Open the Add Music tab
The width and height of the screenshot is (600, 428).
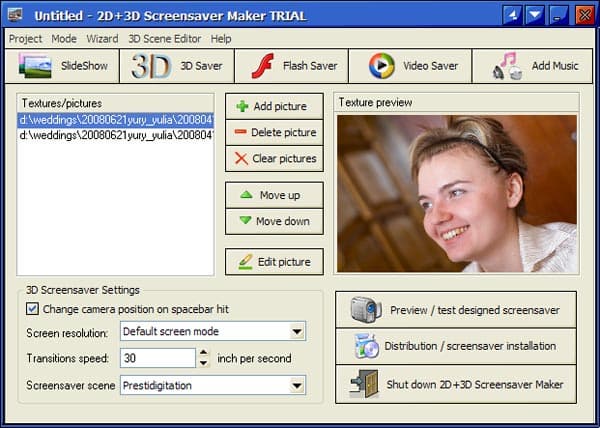[x=533, y=66]
